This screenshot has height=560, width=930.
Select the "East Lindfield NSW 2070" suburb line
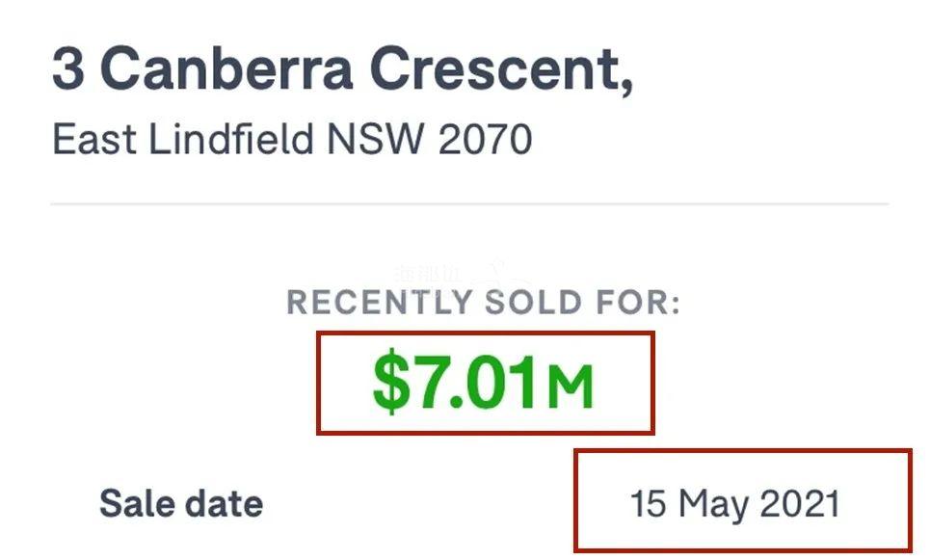pyautogui.click(x=292, y=140)
